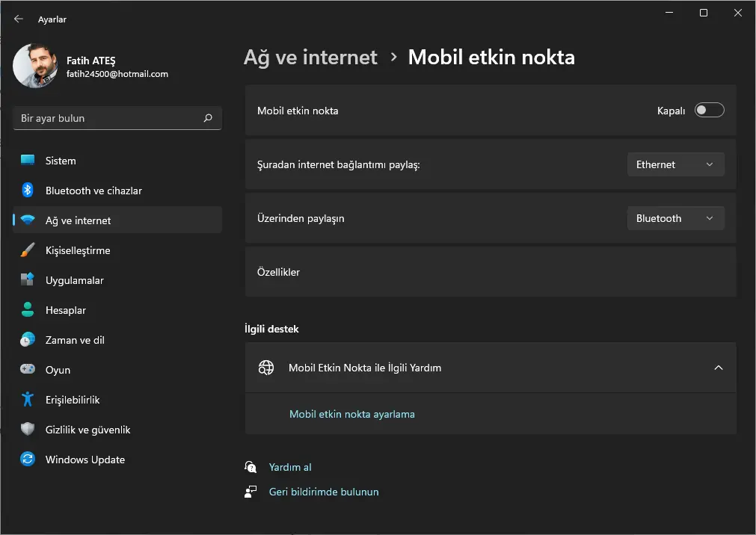Image resolution: width=756 pixels, height=535 pixels.
Task: Open Sistem settings from the sidebar
Action: [x=60, y=160]
